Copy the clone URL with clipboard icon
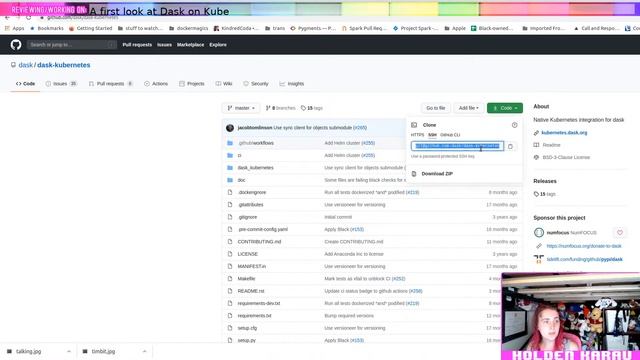Viewport: 640px width, 360px height. point(510,146)
